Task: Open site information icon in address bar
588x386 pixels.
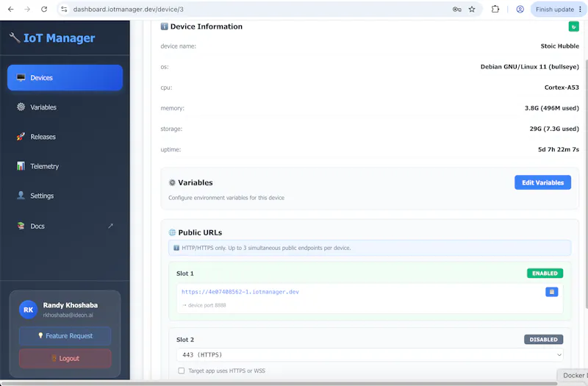Action: pyautogui.click(x=64, y=10)
